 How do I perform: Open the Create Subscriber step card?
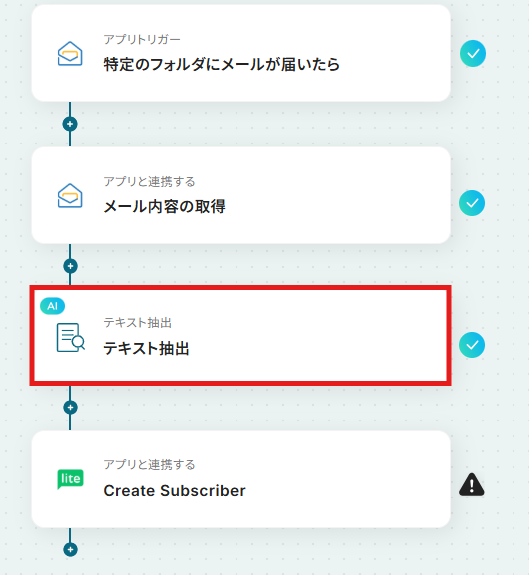point(241,479)
